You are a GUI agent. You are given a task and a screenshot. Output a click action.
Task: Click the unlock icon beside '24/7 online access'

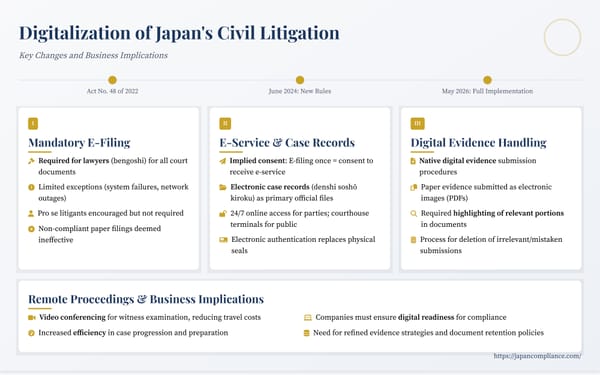223,214
